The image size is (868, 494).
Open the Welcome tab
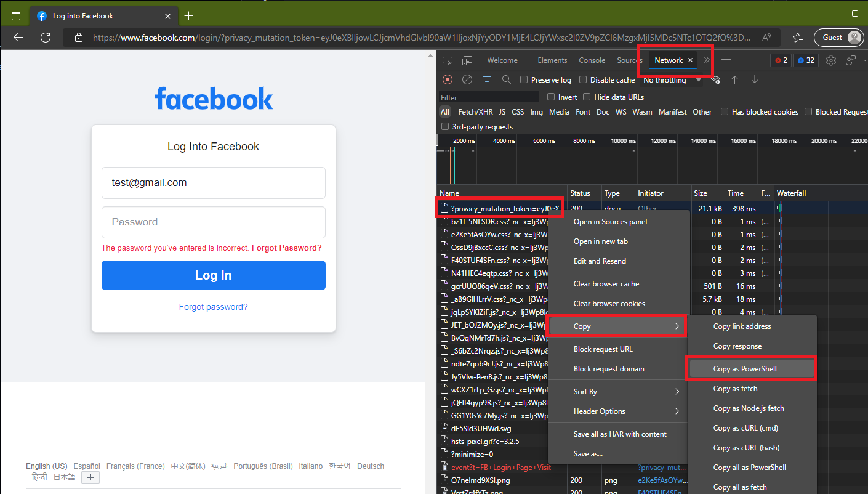tap(502, 60)
